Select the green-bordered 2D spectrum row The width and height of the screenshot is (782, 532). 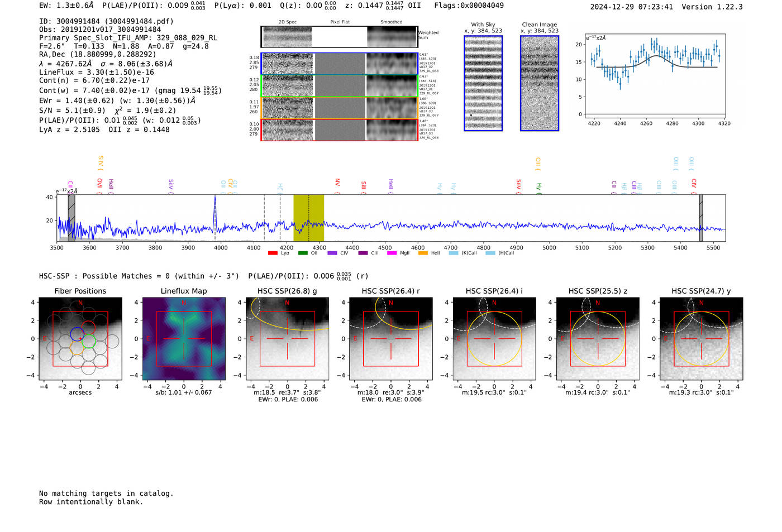(340, 86)
